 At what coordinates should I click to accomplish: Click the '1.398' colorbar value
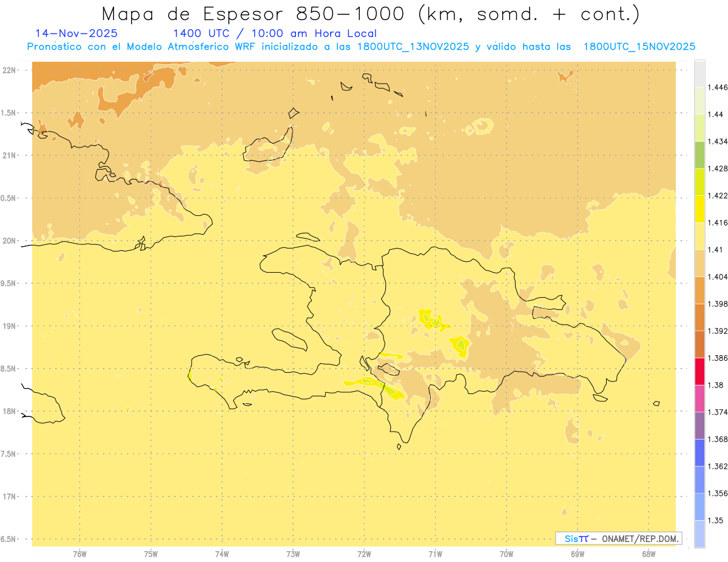[717, 304]
